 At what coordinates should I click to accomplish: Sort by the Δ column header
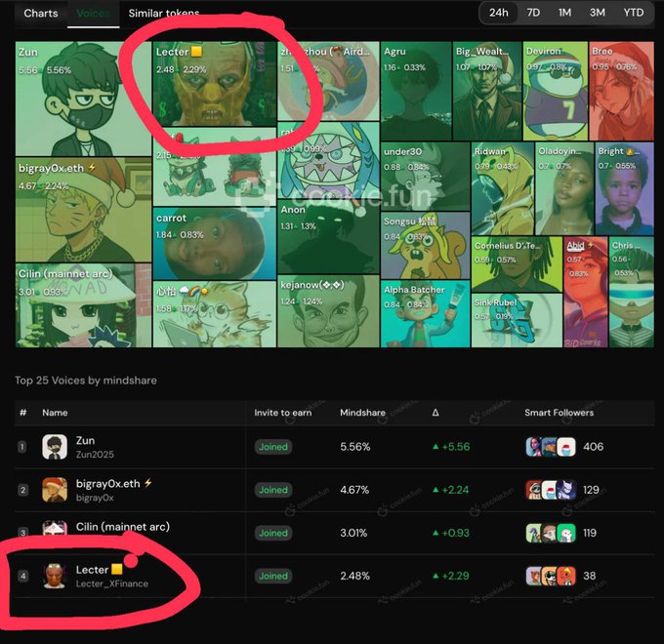pyautogui.click(x=436, y=412)
